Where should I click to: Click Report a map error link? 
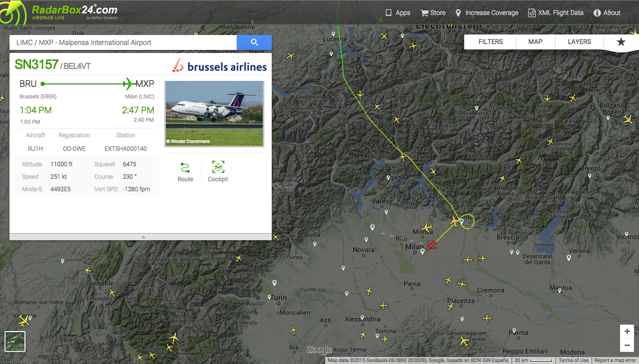coord(615,360)
